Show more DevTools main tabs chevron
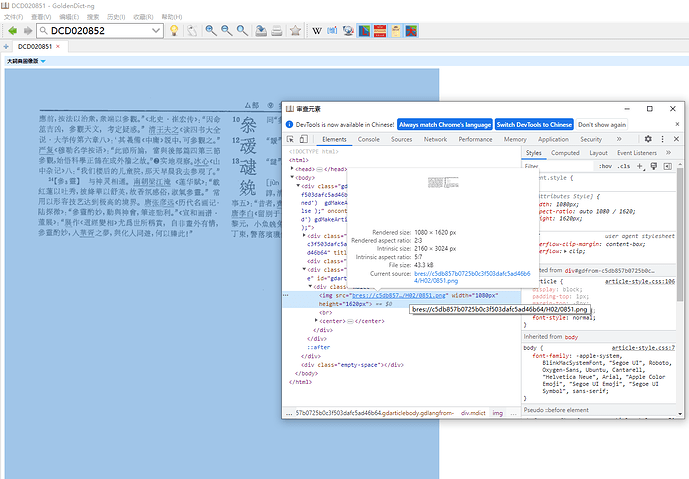Screen dimensions: 689x479 [x=619, y=139]
